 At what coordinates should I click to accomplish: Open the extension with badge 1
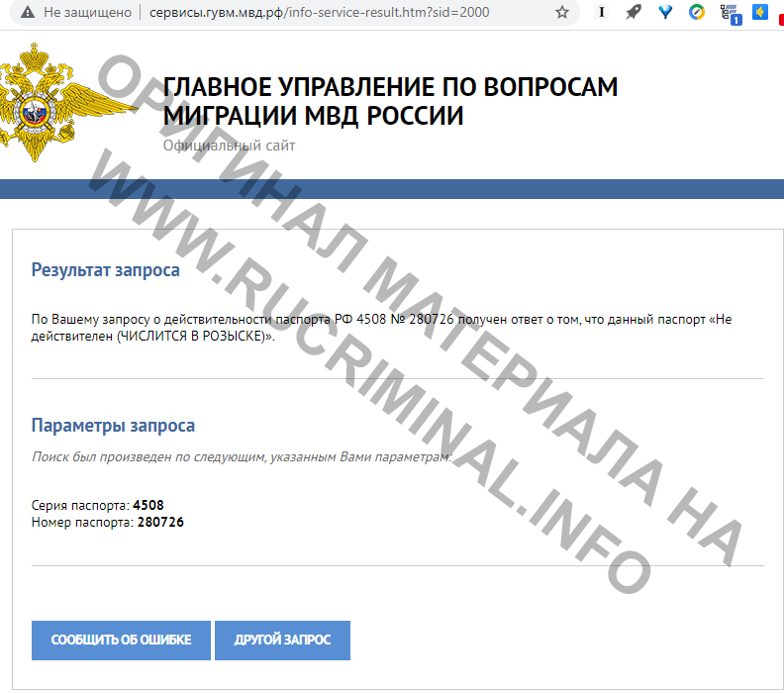(730, 13)
